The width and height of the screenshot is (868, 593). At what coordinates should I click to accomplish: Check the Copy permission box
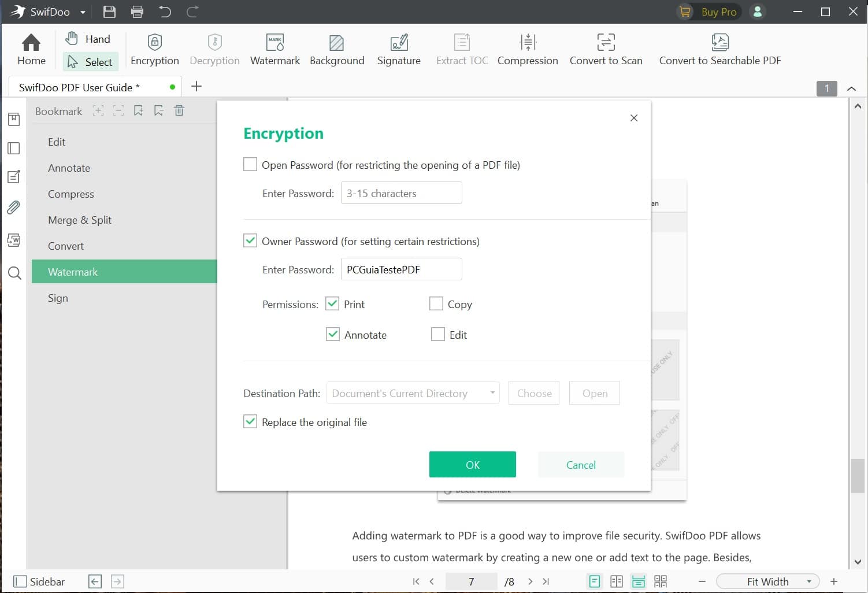pos(436,304)
